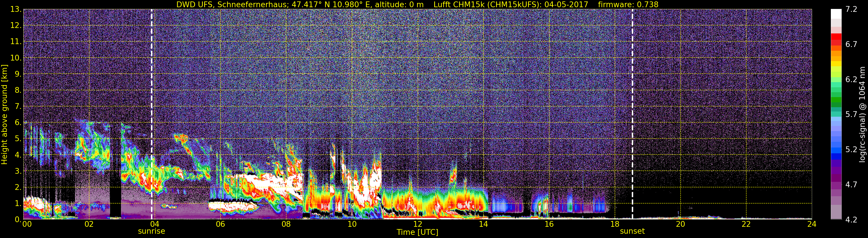Click the y-axis tick label '10.'
868x238 pixels.
click(x=16, y=58)
